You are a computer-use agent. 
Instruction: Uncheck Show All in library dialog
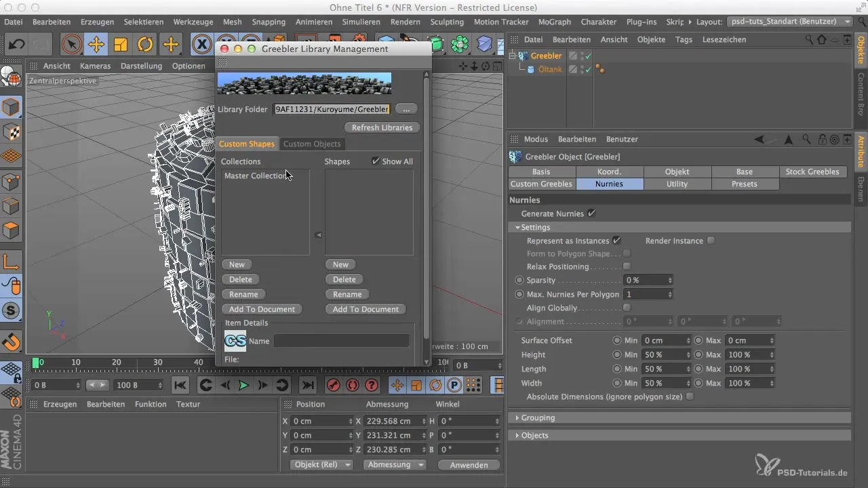click(x=376, y=161)
